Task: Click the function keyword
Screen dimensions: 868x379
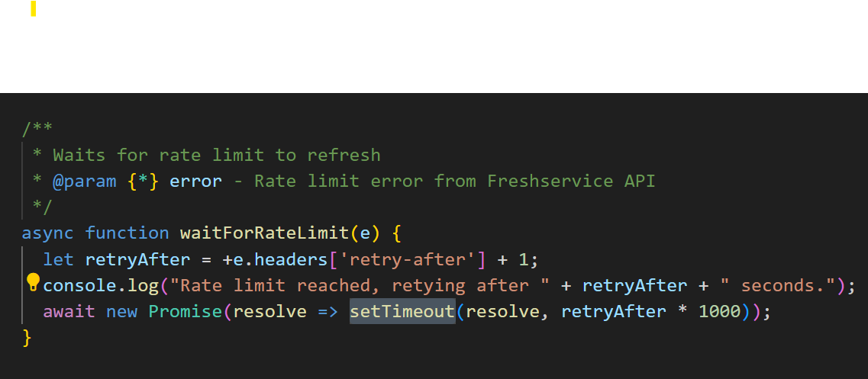Action: coord(127,233)
